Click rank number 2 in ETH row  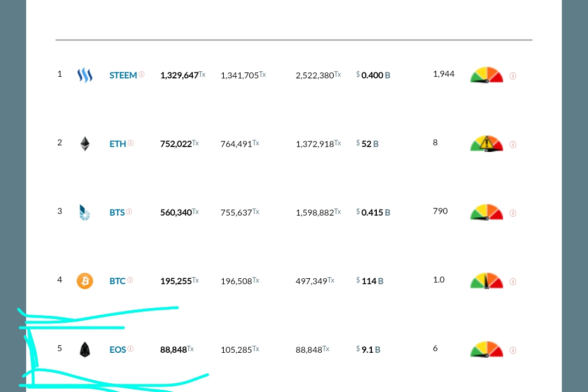(60, 143)
